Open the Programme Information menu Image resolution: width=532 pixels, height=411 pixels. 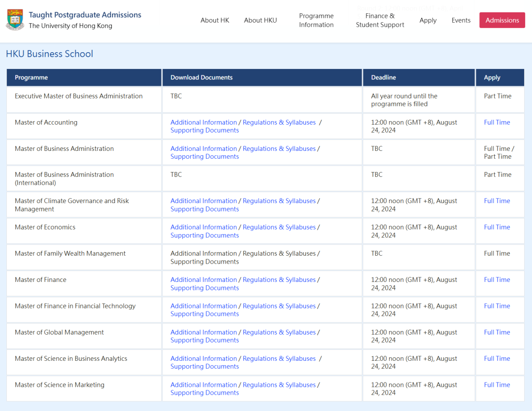[x=316, y=20]
